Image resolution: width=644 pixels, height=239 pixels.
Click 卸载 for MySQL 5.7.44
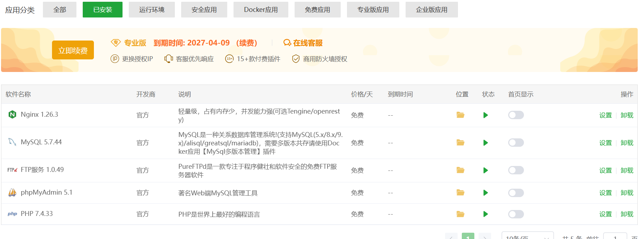[x=627, y=143]
